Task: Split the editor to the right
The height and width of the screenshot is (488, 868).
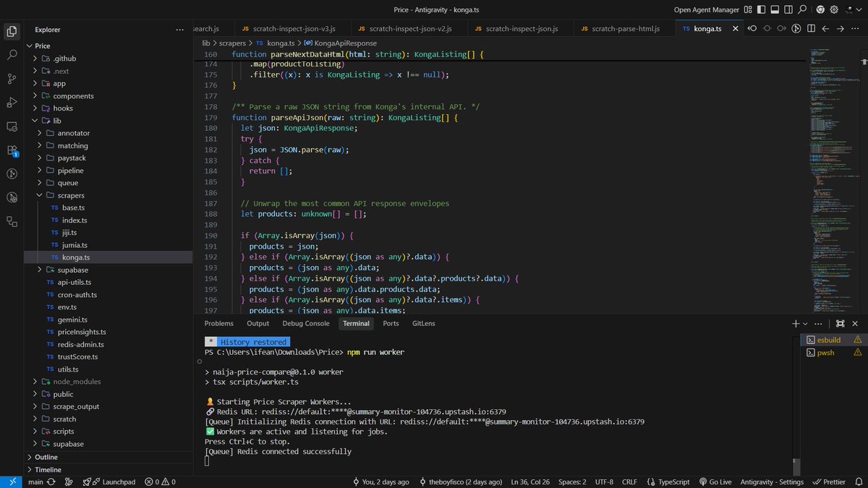Action: coord(811,28)
